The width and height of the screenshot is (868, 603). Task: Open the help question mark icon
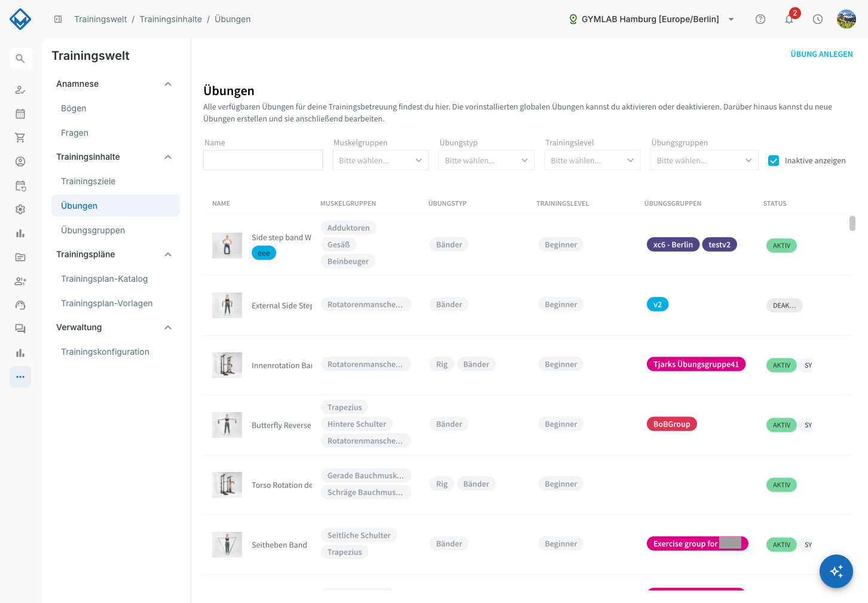pos(760,19)
